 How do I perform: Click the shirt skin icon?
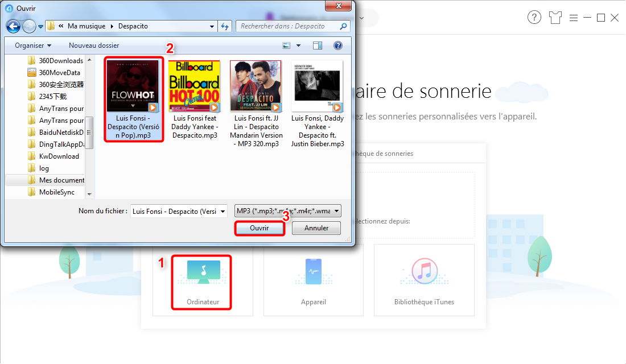pyautogui.click(x=555, y=18)
